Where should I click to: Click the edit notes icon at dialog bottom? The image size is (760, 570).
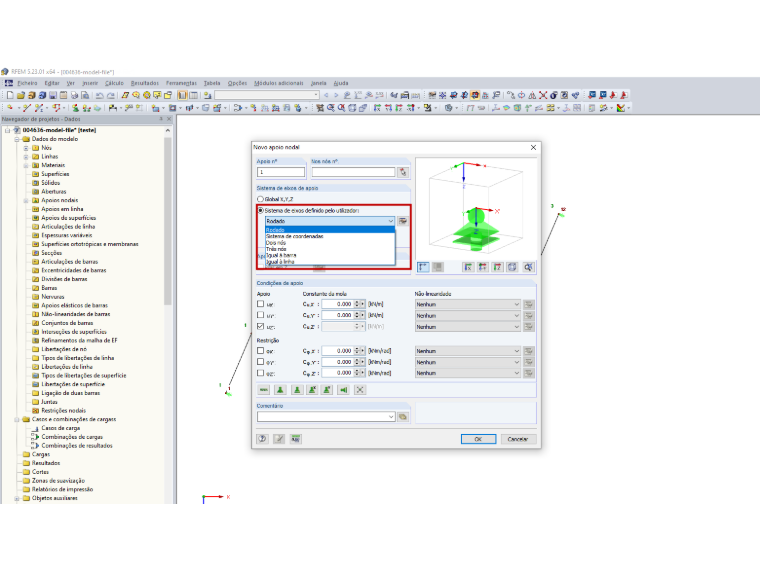(279, 439)
